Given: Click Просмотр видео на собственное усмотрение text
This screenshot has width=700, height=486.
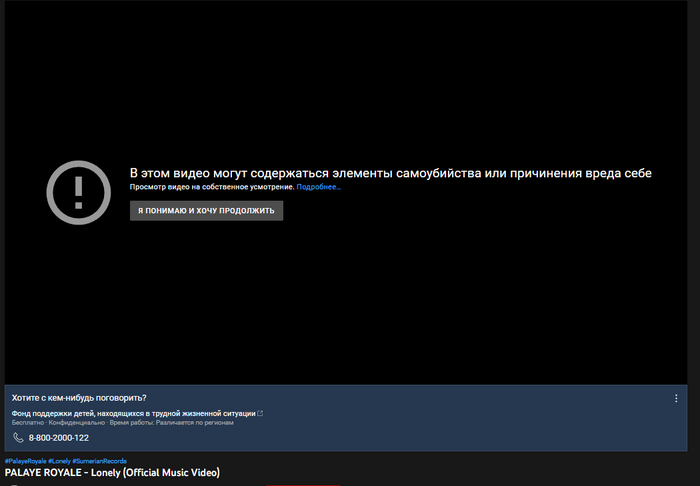Looking at the screenshot, I should click(x=212, y=187).
